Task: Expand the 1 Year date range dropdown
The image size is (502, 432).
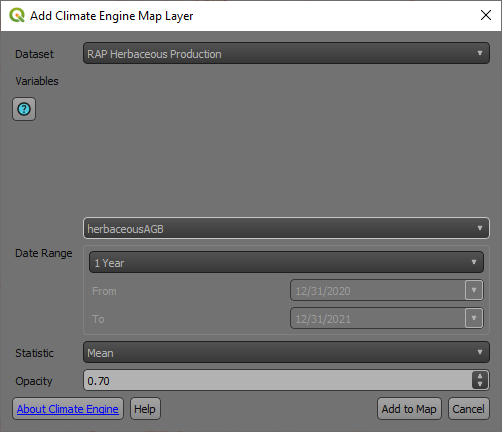Action: pos(286,262)
